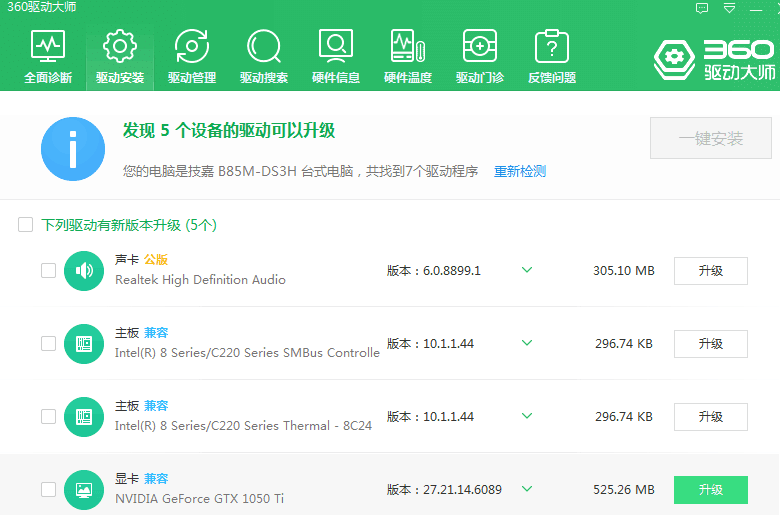Screen dimensions: 780x532
Task: Open the 全面诊断 diagnostics monitor icon
Action: [48, 46]
